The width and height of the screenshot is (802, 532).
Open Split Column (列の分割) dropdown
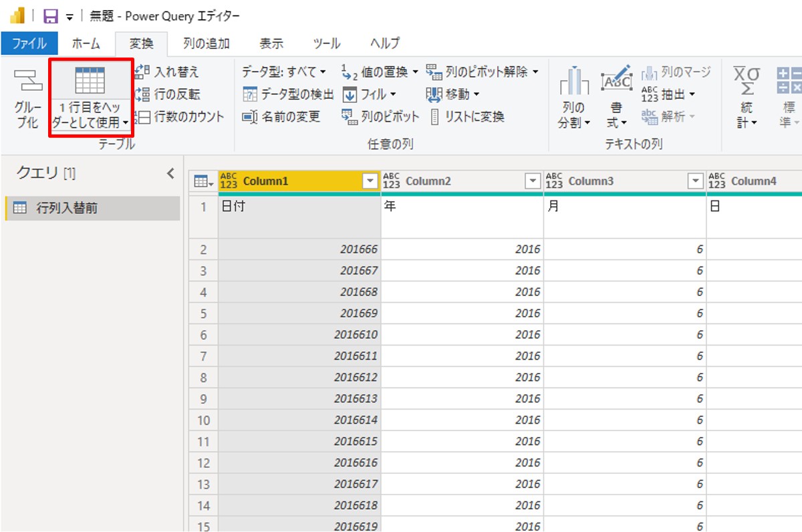tap(573, 115)
